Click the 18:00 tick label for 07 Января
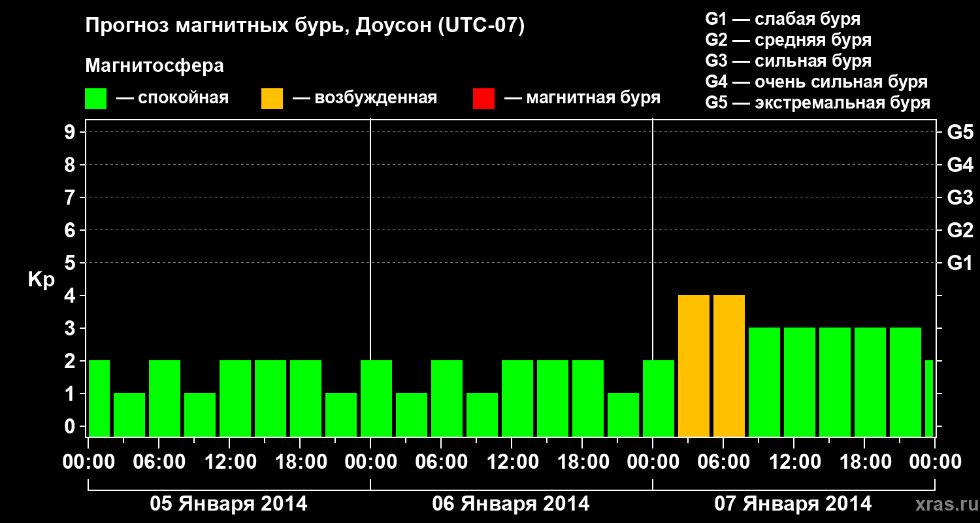This screenshot has width=980, height=523. click(864, 462)
